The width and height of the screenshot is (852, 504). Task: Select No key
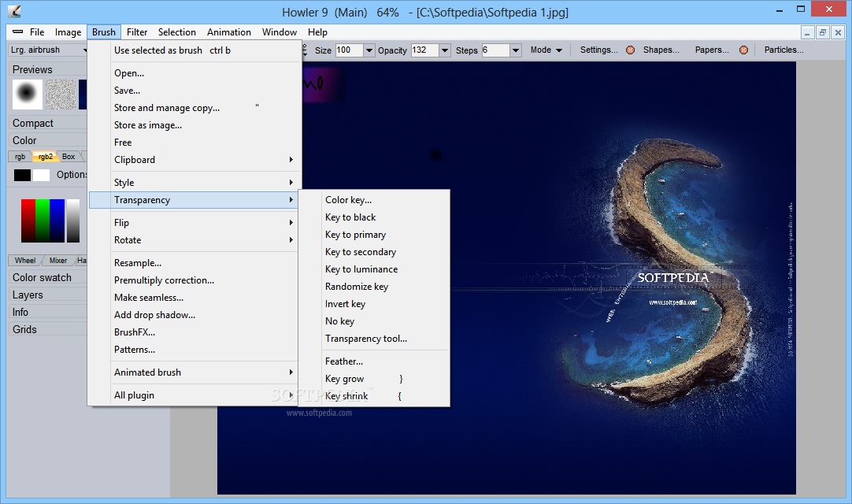pyautogui.click(x=374, y=321)
